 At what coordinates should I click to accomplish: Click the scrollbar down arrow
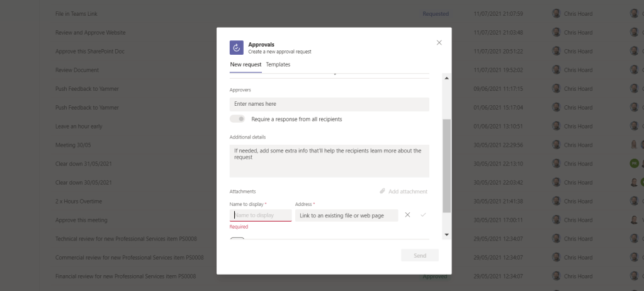[x=447, y=235]
